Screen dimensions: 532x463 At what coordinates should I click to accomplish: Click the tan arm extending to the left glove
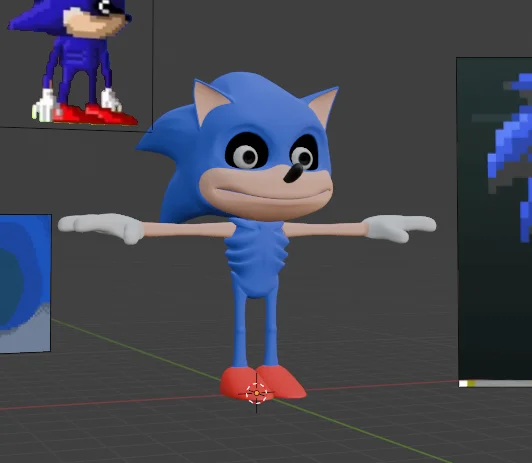(x=188, y=229)
